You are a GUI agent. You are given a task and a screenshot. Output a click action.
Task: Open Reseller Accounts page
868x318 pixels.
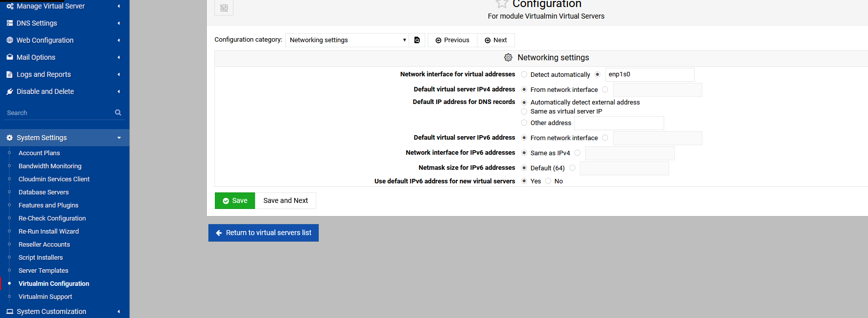pos(44,245)
